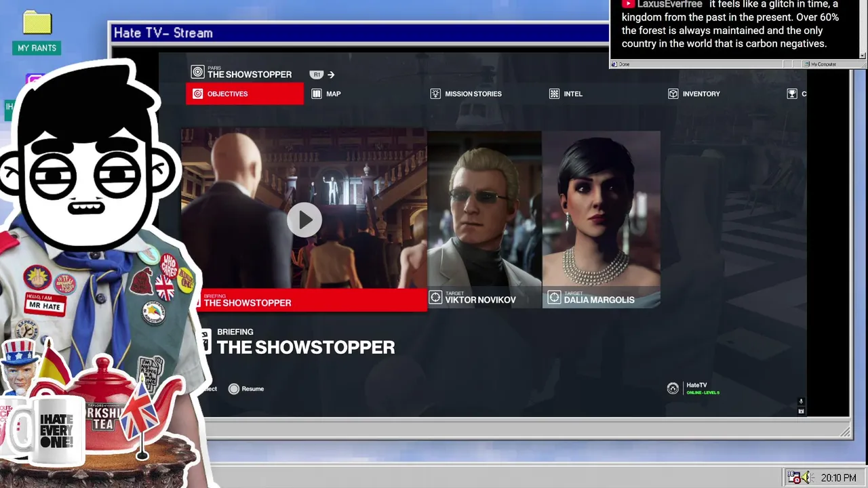Click the Objectives target icon
Viewport: 868px width, 488px height.
[x=197, y=94]
